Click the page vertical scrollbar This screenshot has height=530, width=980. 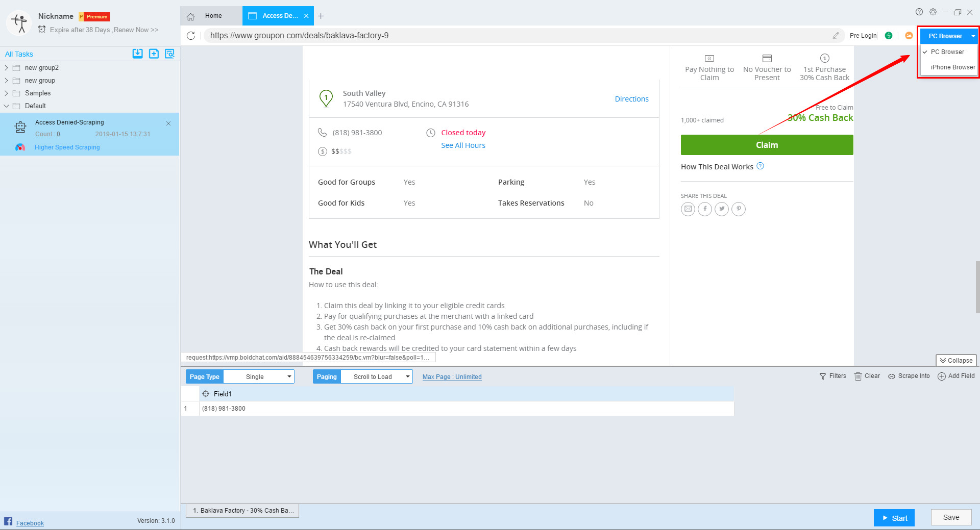977,287
